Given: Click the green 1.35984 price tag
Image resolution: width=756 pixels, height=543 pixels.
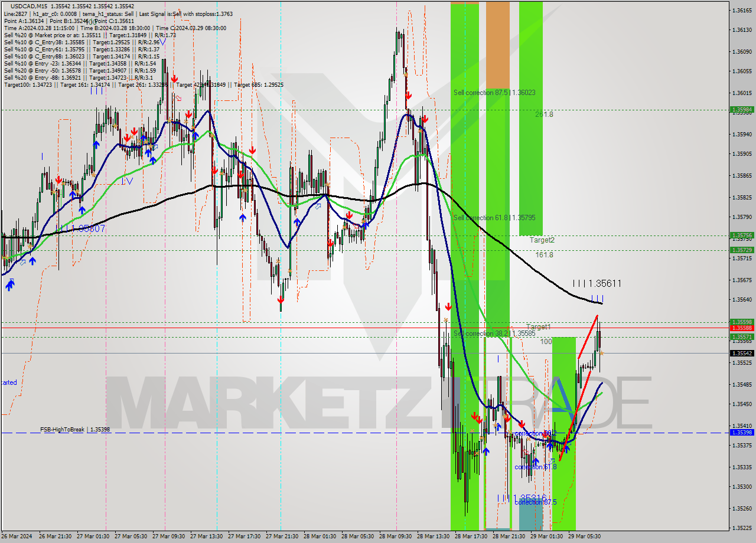Looking at the screenshot, I should point(742,110).
